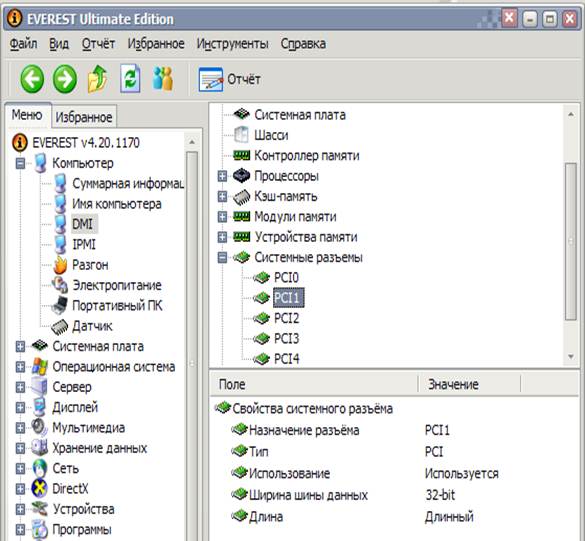Expand the Кэш-память node
585x541 pixels.
coord(222,196)
